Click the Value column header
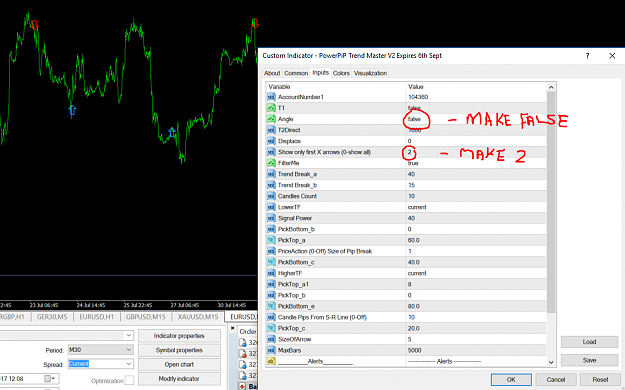 point(416,87)
